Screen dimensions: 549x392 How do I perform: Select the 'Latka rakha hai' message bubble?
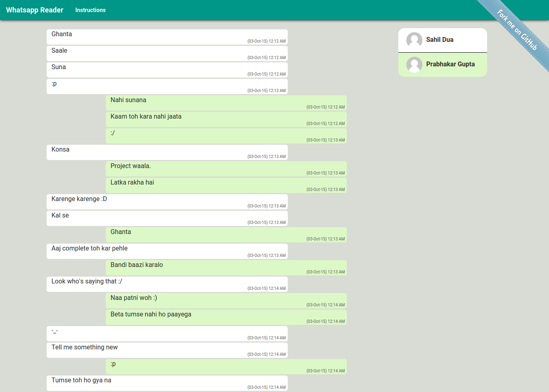click(226, 185)
